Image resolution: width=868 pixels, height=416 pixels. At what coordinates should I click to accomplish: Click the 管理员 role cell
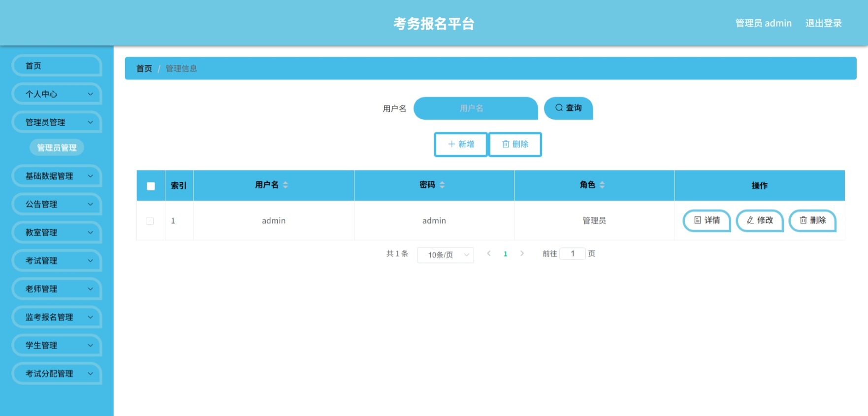click(x=594, y=220)
